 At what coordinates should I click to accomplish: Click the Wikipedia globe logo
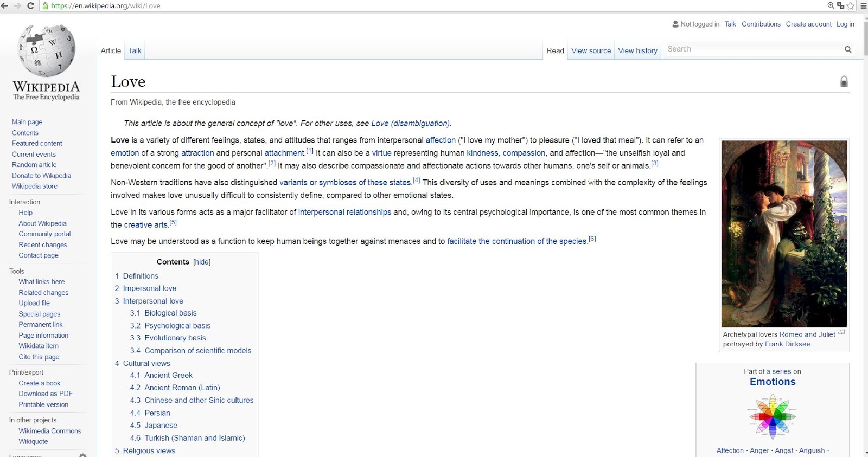tap(47, 50)
